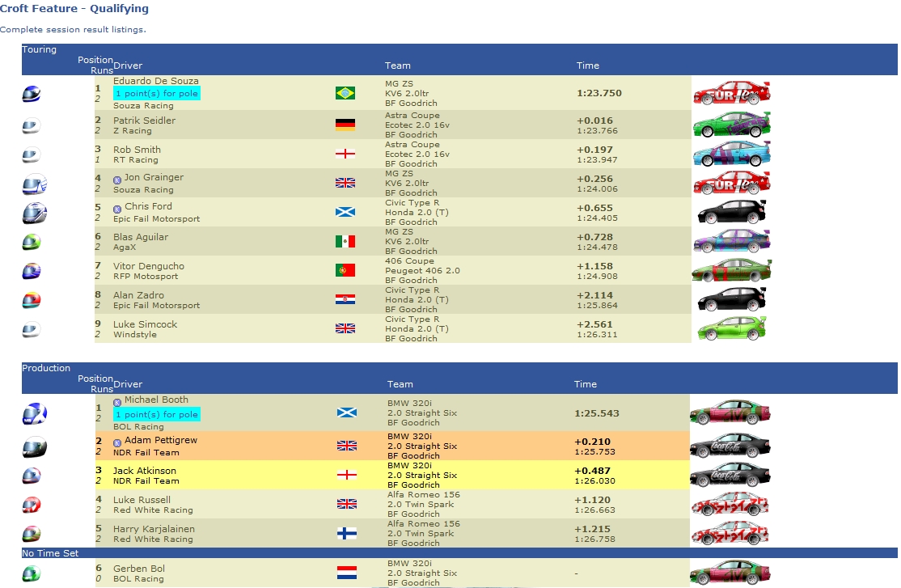The image size is (901, 588).
Task: Click team name AgaX
Action: point(125,247)
